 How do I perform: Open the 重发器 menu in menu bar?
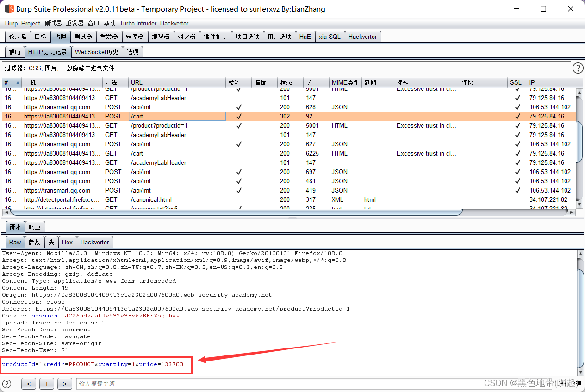click(x=75, y=23)
